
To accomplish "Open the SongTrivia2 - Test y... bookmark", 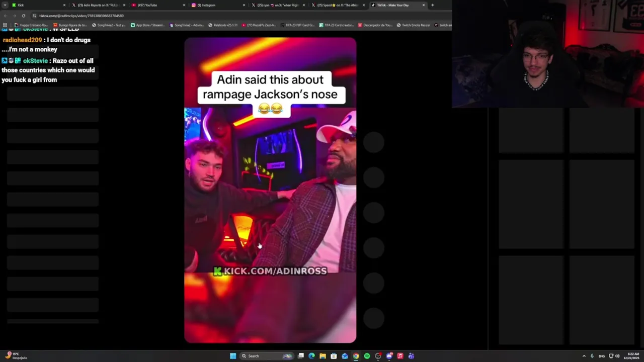I will [x=109, y=25].
